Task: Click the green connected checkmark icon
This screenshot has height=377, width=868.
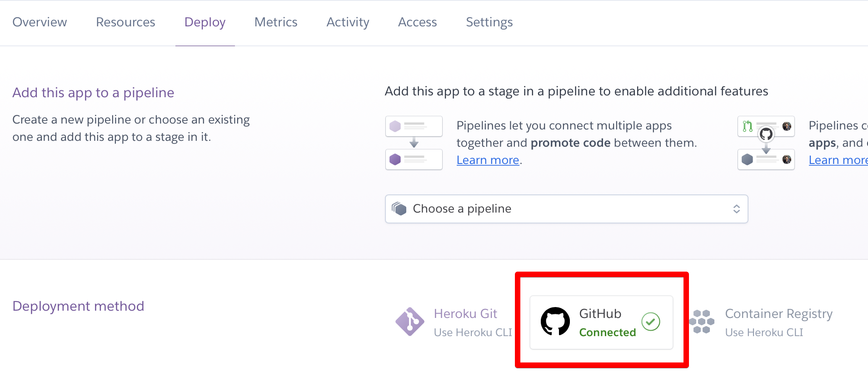Action: (651, 322)
